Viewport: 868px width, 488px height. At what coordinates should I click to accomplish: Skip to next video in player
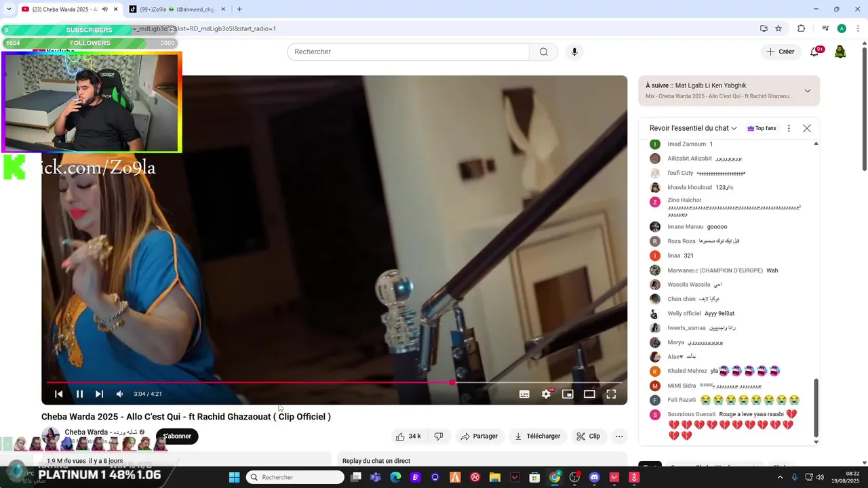tap(99, 394)
